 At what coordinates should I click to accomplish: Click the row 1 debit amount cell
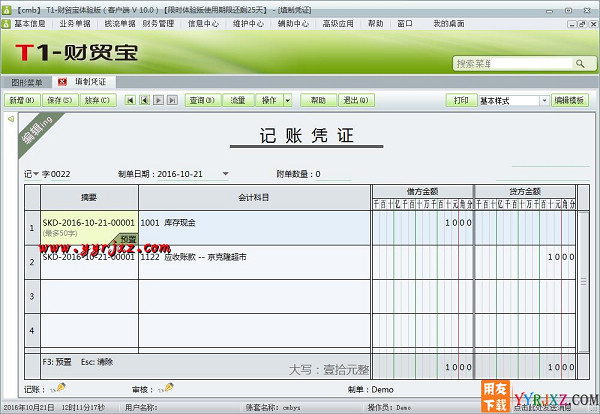click(423, 228)
